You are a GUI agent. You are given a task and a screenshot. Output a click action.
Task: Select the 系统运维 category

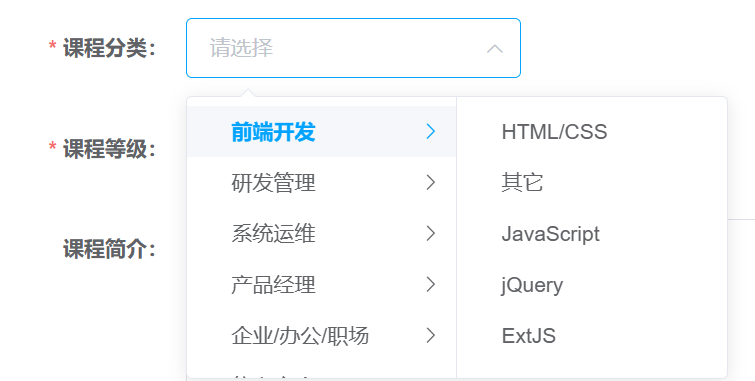(321, 234)
